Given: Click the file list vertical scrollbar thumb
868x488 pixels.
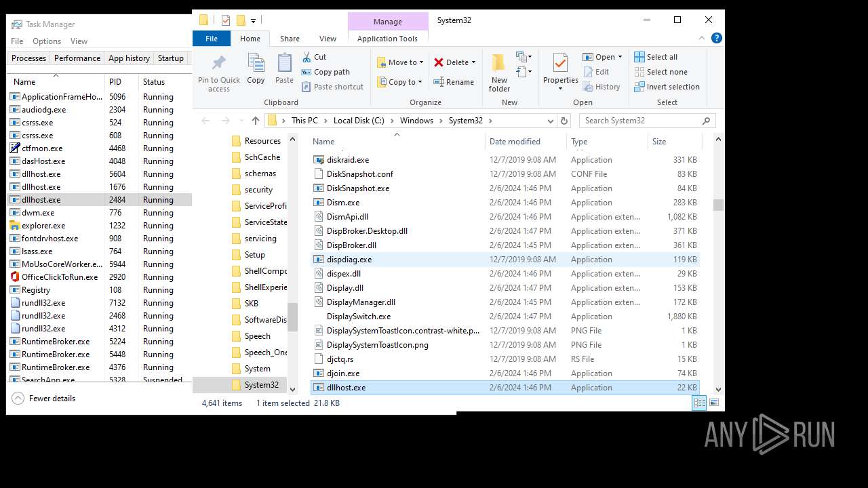Looking at the screenshot, I should point(718,205).
